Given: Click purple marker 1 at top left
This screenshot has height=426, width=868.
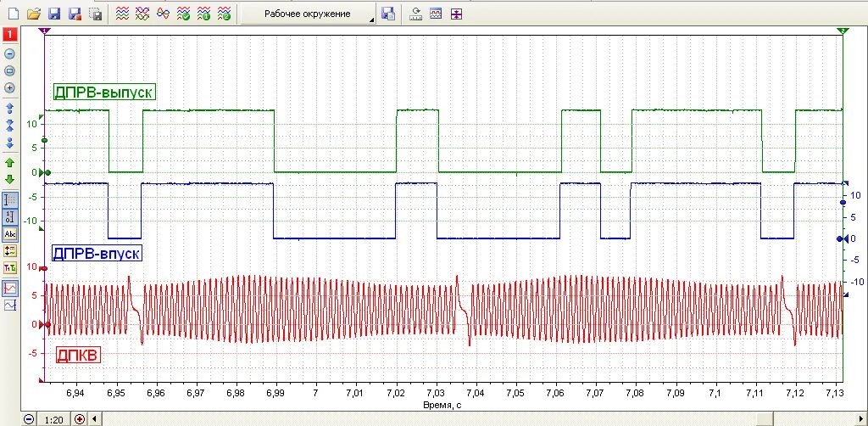Looking at the screenshot, I should (x=44, y=30).
